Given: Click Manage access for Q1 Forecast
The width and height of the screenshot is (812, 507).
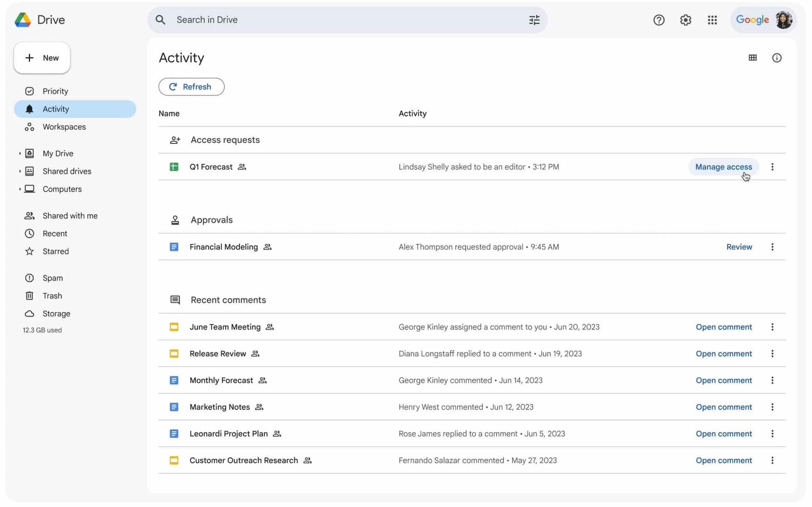Looking at the screenshot, I should click(723, 166).
